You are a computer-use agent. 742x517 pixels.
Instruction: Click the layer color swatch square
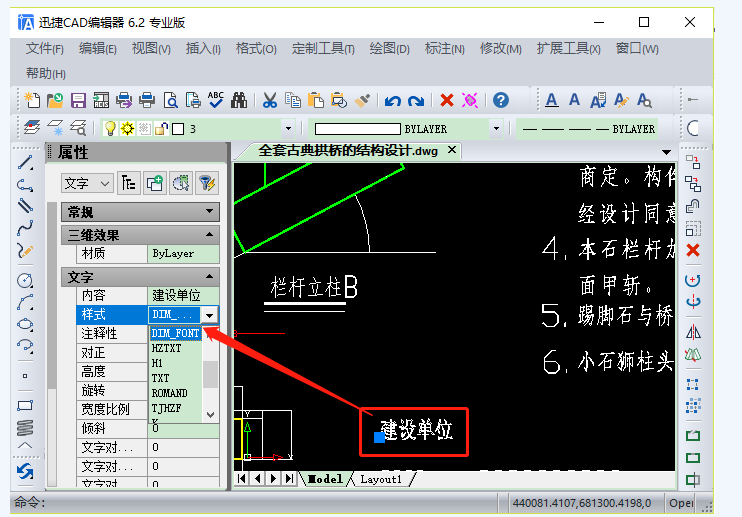(178, 129)
